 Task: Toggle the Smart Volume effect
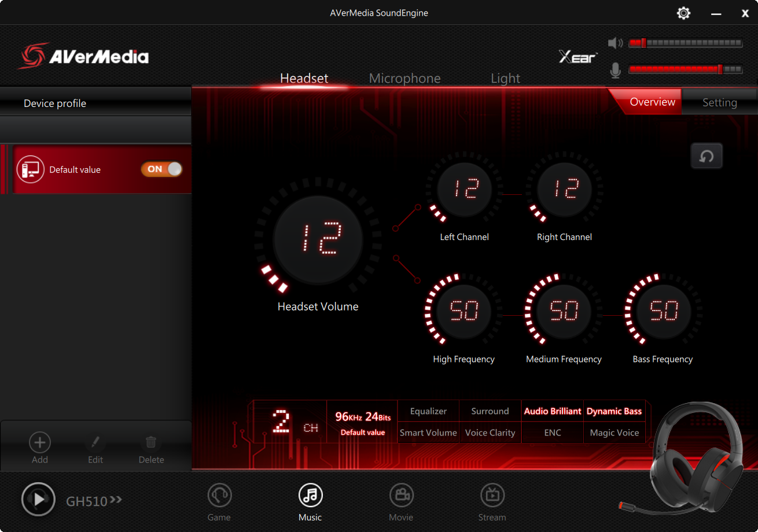[428, 433]
